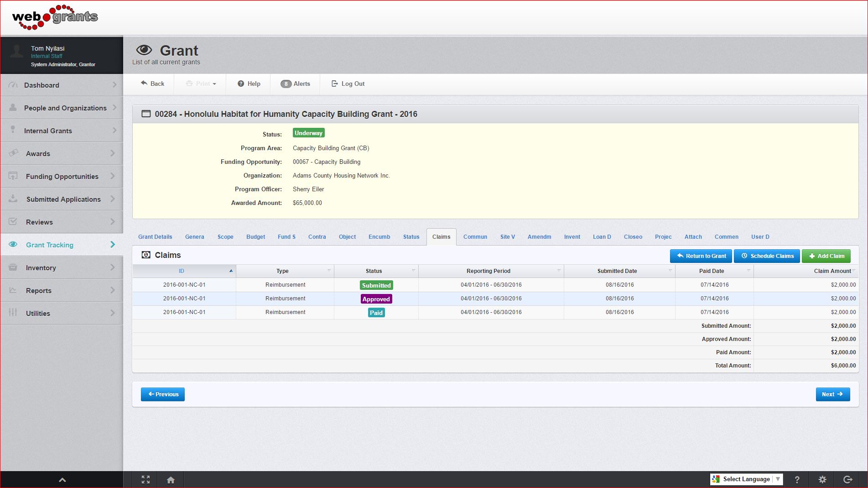Click the Add Claim button
The image size is (868, 488).
pyautogui.click(x=826, y=256)
